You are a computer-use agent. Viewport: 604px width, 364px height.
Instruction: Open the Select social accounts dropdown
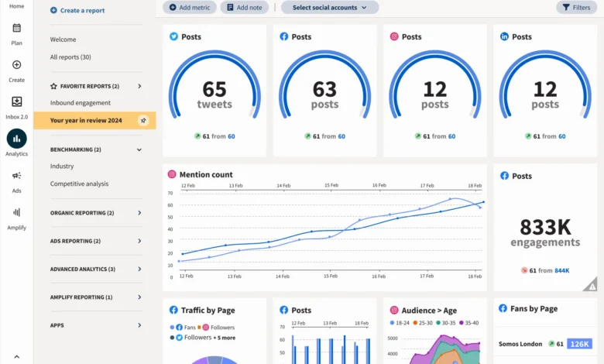tap(330, 8)
